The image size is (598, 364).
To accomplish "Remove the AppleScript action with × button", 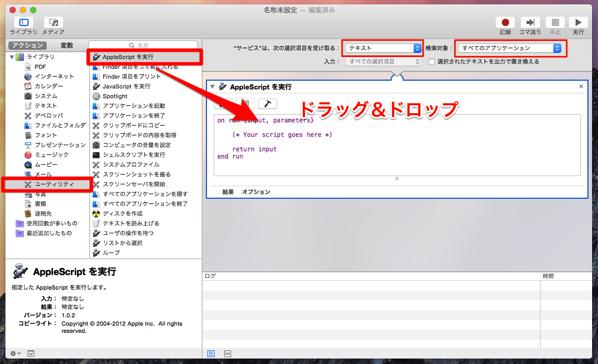I will 581,87.
